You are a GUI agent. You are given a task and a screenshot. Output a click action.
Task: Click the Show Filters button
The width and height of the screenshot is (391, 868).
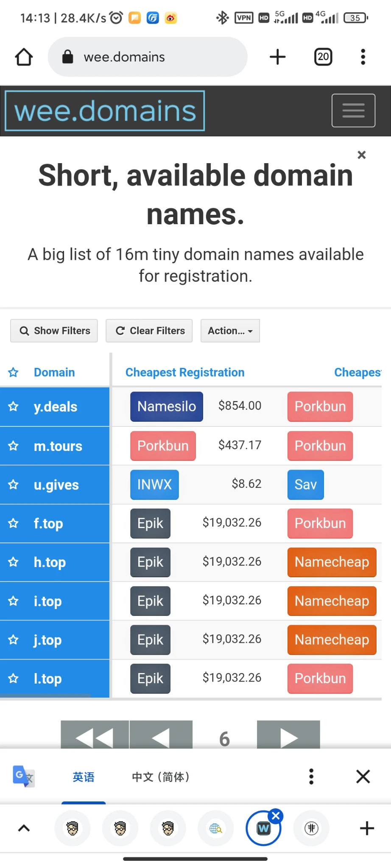[x=54, y=331]
